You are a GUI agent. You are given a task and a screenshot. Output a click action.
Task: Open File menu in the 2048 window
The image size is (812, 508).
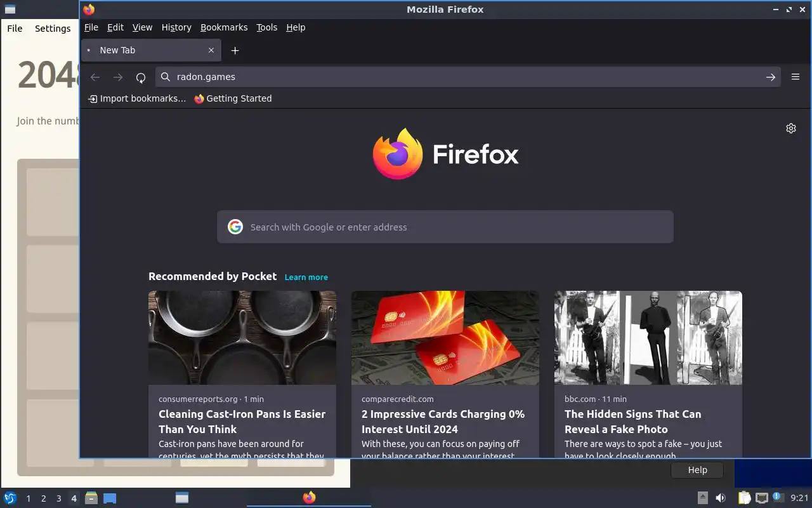pyautogui.click(x=15, y=28)
